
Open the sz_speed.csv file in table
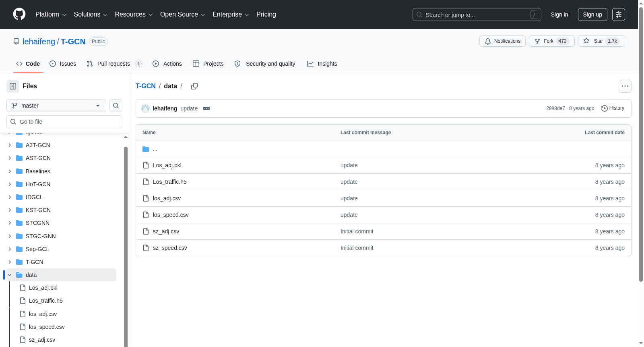click(170, 248)
